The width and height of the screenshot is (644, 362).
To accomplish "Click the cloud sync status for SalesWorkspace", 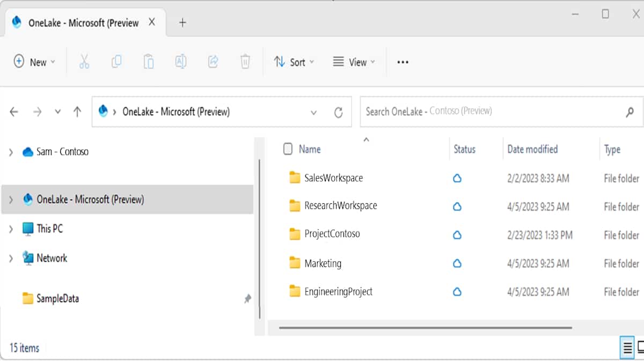I will (x=457, y=179).
